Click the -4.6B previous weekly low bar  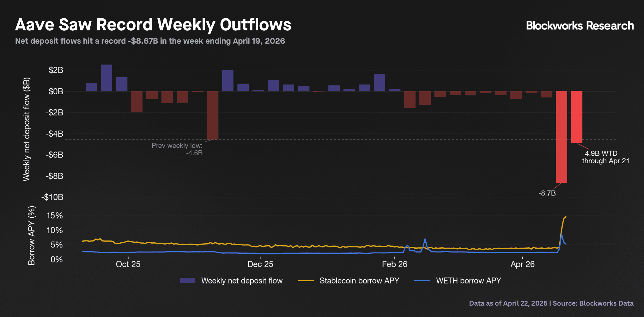pos(212,115)
